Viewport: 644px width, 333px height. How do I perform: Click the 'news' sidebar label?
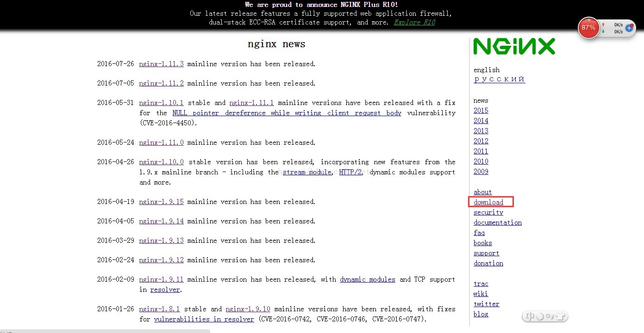(481, 100)
